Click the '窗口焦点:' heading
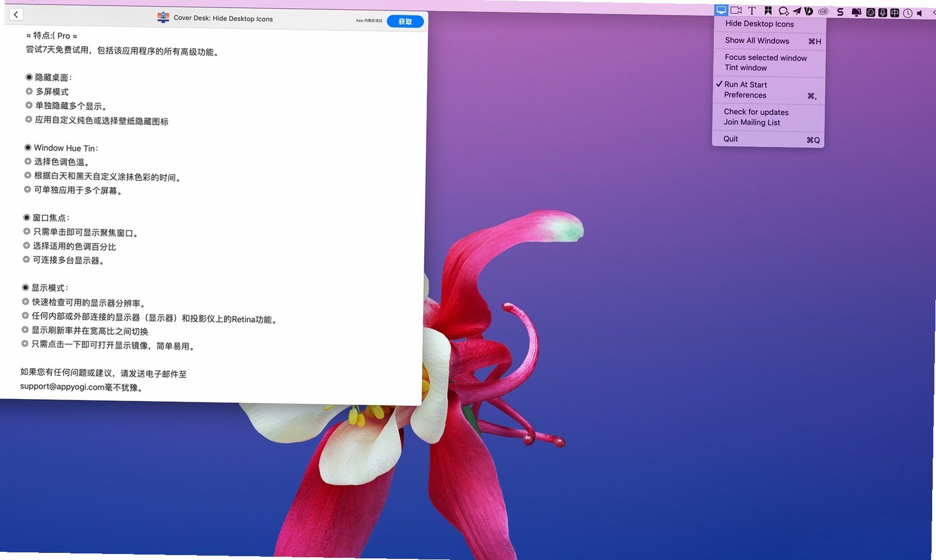The image size is (936, 560). point(46,218)
